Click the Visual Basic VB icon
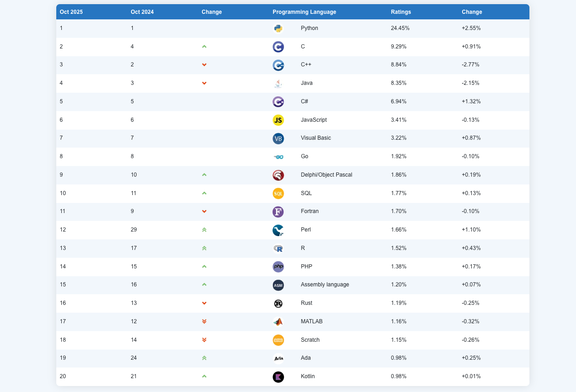Viewport: 576px width, 392px height. pos(278,138)
